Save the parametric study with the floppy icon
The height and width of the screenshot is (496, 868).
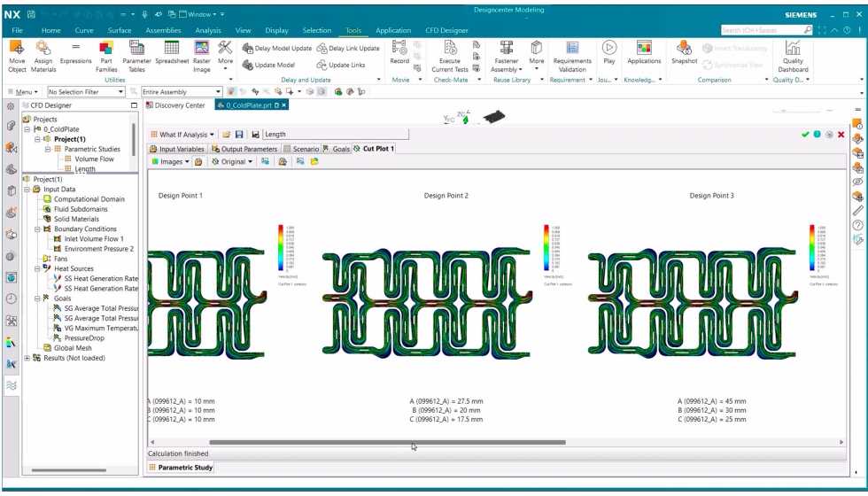(239, 135)
